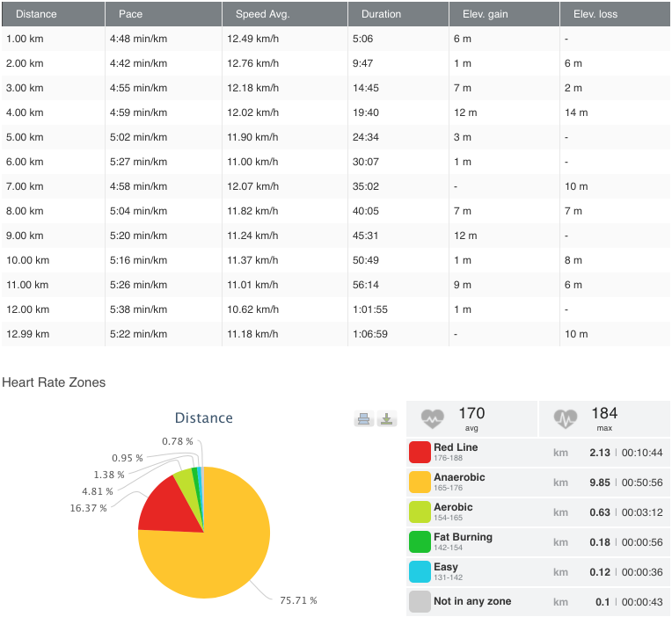Click the 12.99 km final split row
The image size is (672, 617).
(336, 334)
